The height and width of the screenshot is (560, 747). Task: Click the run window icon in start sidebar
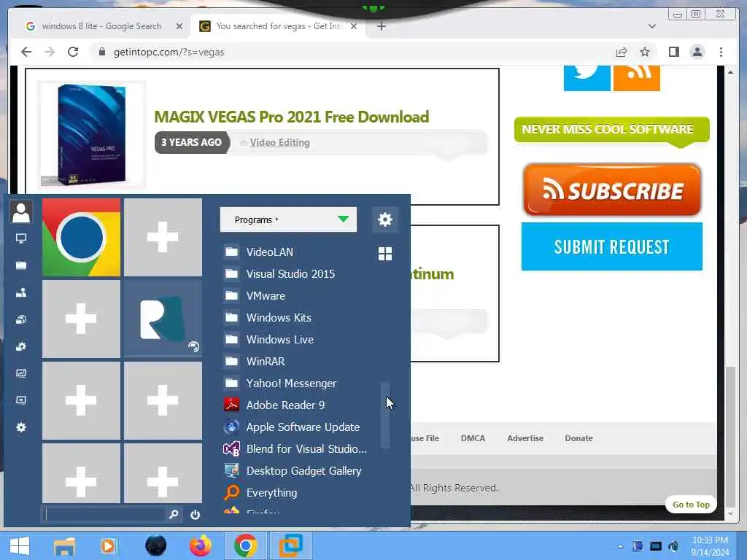[21, 400]
